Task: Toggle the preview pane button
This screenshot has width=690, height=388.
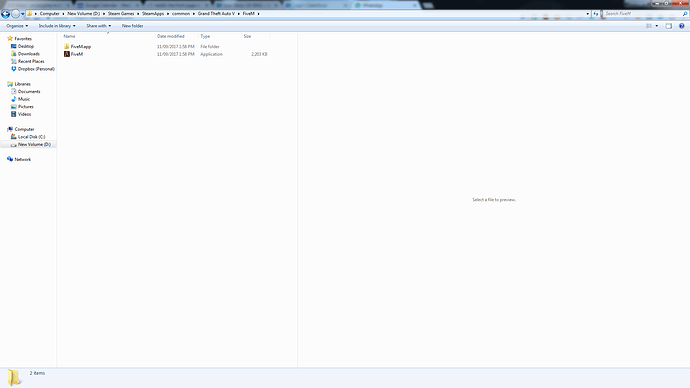Action: click(x=668, y=26)
